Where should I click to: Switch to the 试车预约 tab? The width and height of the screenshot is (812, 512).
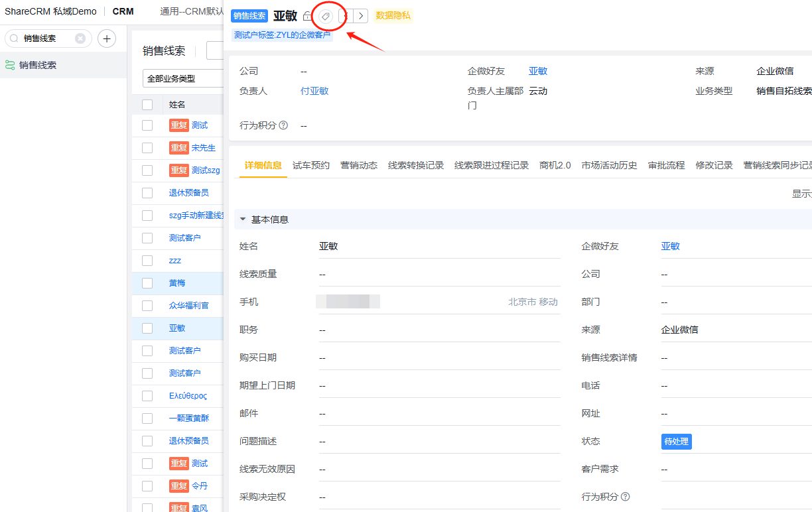coord(311,166)
